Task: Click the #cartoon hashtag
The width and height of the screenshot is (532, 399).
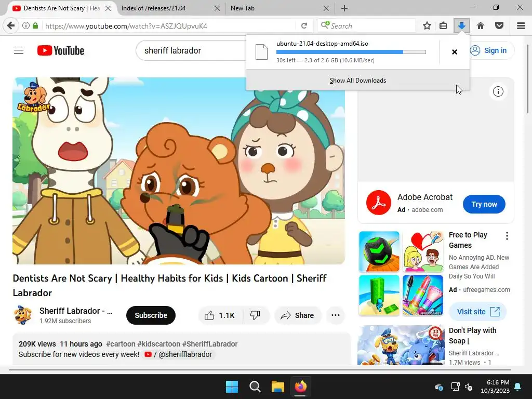Action: tap(121, 344)
